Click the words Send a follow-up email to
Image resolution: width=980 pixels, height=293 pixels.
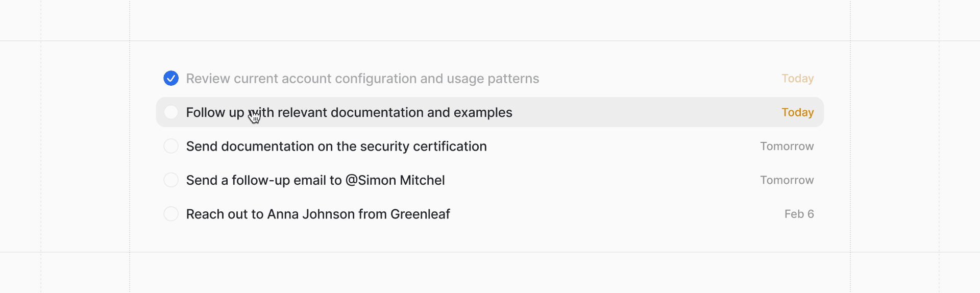[x=263, y=180]
